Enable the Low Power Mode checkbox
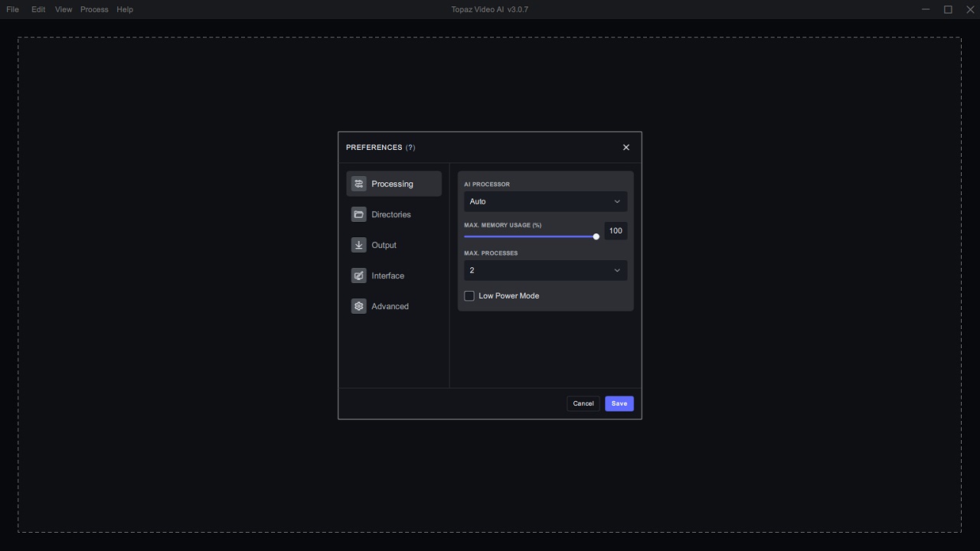This screenshot has height=551, width=980. (469, 296)
